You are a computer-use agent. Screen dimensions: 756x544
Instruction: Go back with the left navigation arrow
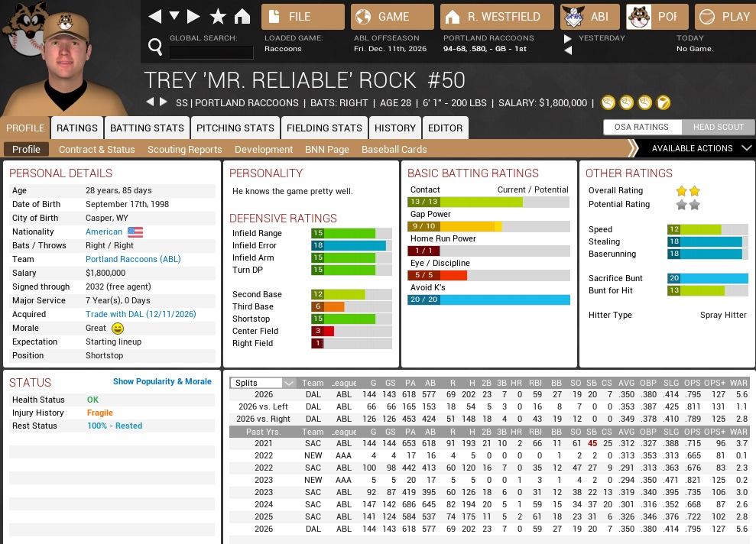(155, 16)
